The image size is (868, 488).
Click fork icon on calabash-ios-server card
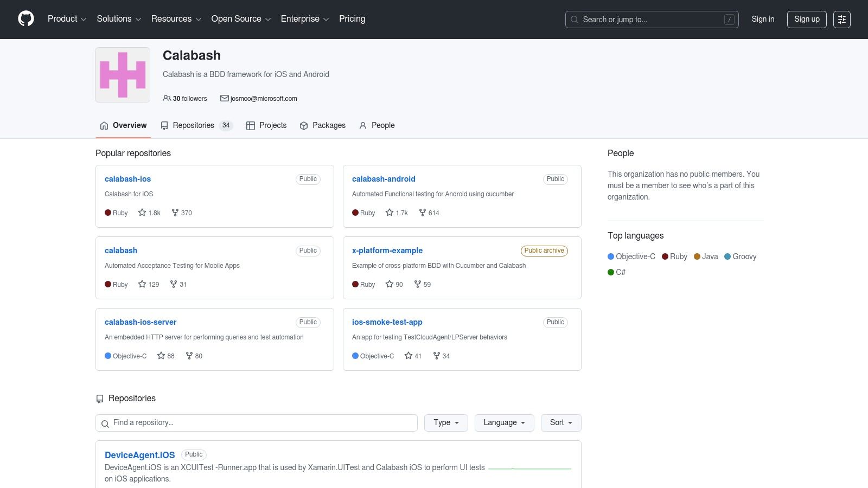[x=189, y=356]
